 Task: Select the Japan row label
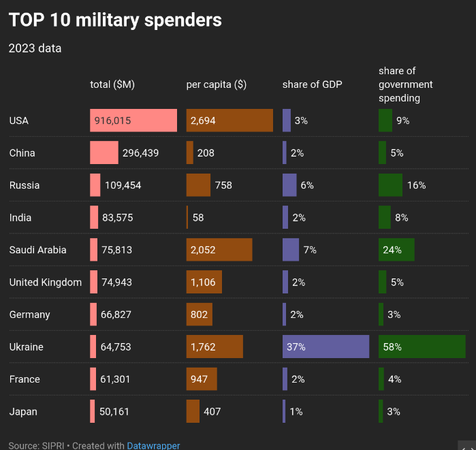(23, 411)
